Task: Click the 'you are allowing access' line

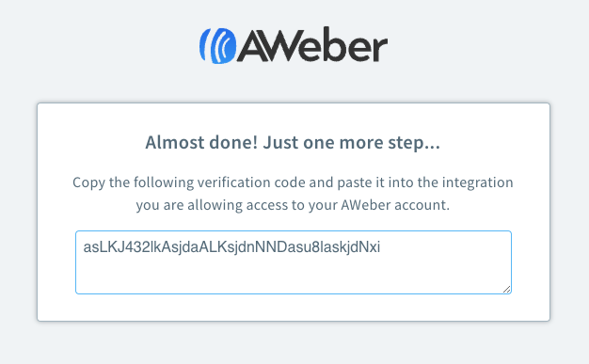Action: 293,205
